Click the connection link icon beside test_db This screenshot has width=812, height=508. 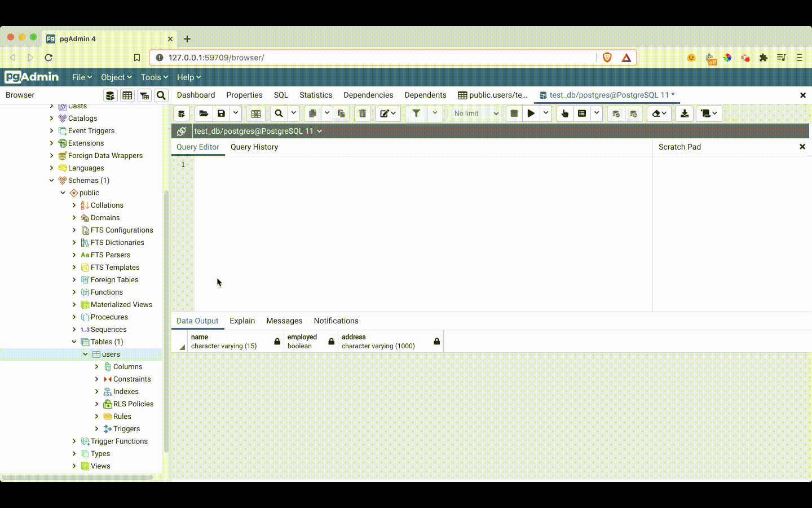pos(182,131)
